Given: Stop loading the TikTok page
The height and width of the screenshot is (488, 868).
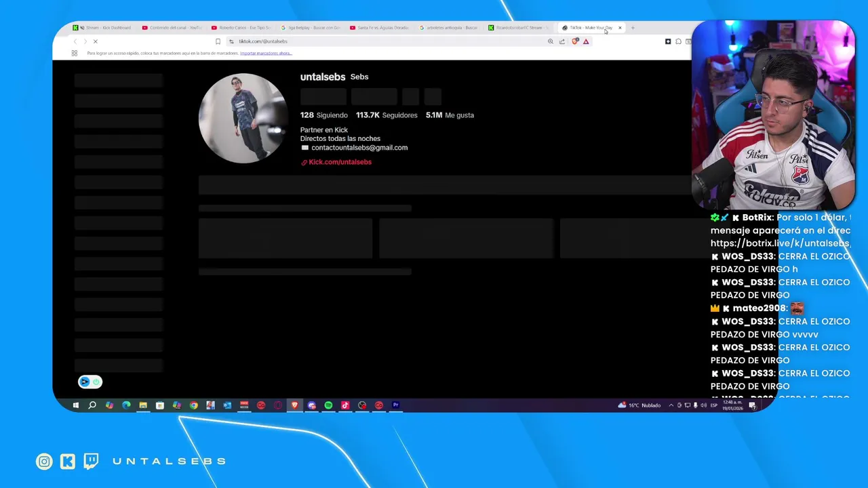Looking at the screenshot, I should pyautogui.click(x=95, y=41).
